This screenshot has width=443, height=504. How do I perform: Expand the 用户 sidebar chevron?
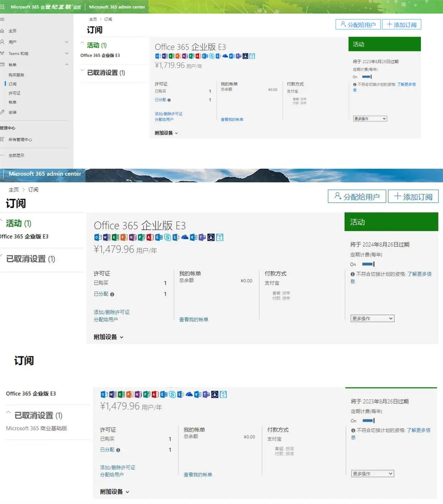67,42
